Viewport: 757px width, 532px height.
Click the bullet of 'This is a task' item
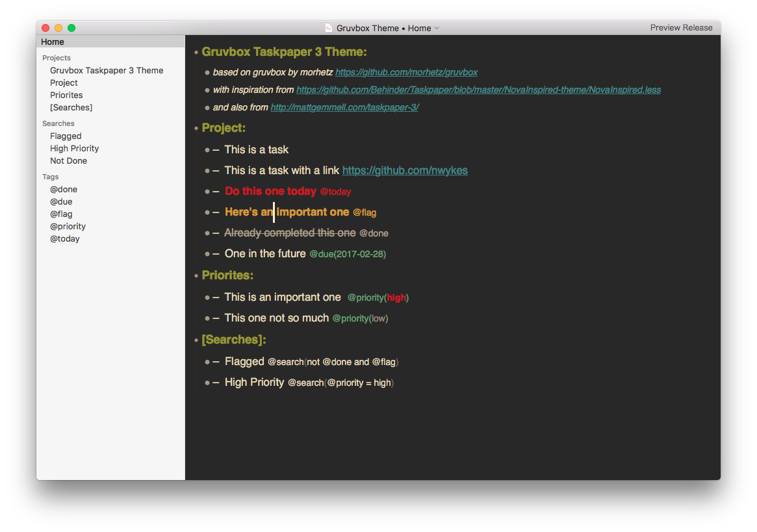[x=207, y=150]
